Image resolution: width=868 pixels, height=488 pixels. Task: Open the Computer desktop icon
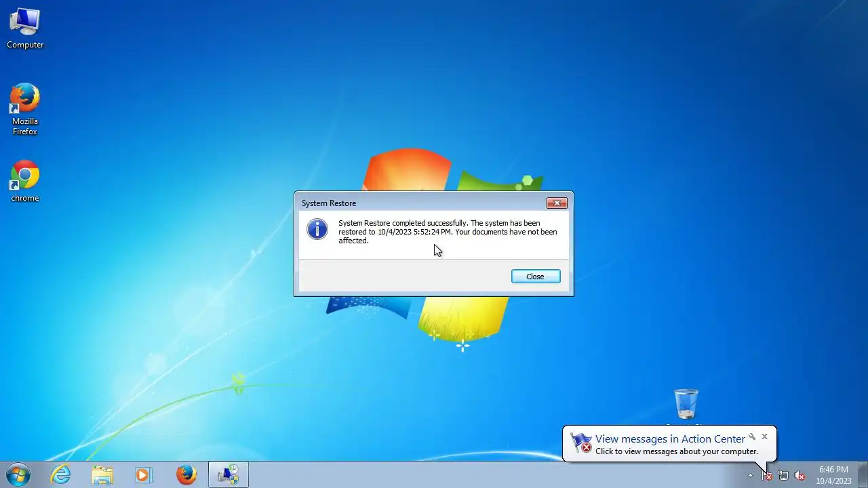(x=25, y=28)
